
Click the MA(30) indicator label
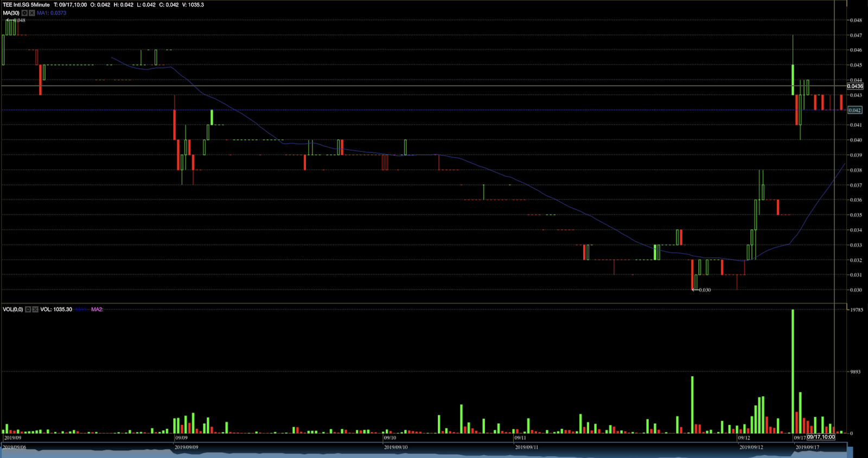(x=11, y=13)
